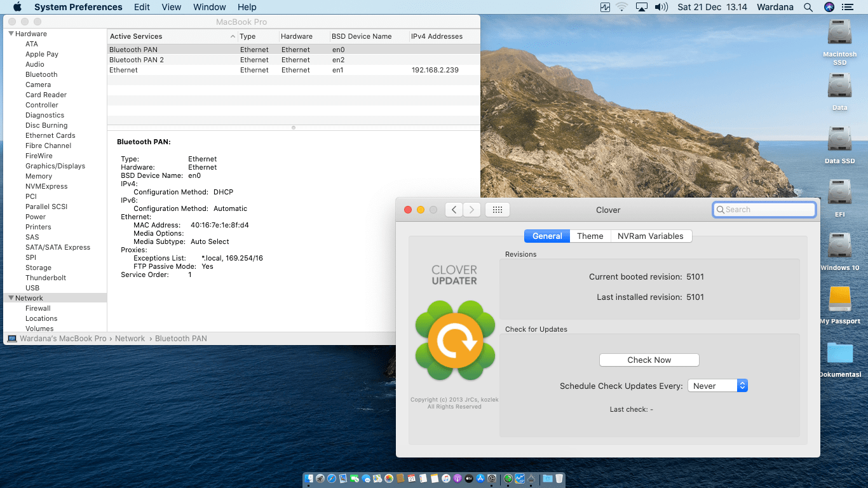Image resolution: width=868 pixels, height=488 pixels.
Task: Click Network in the bottom path bar
Action: point(130,339)
